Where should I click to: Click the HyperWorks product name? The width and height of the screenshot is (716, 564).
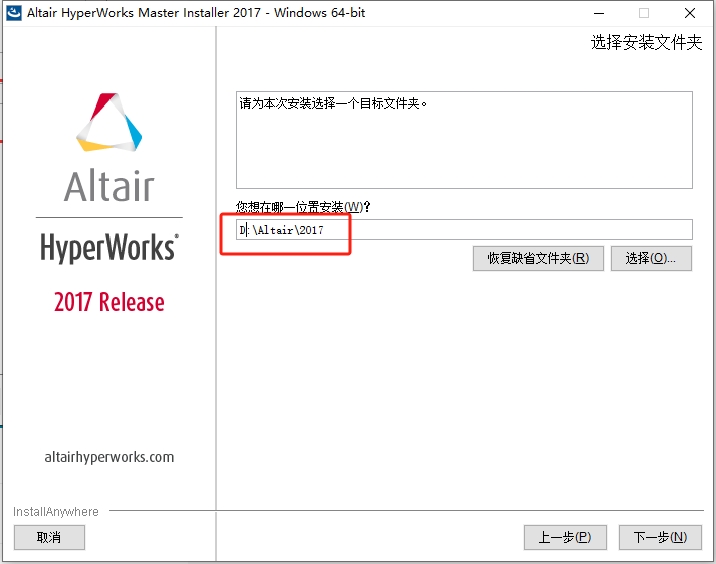(109, 246)
